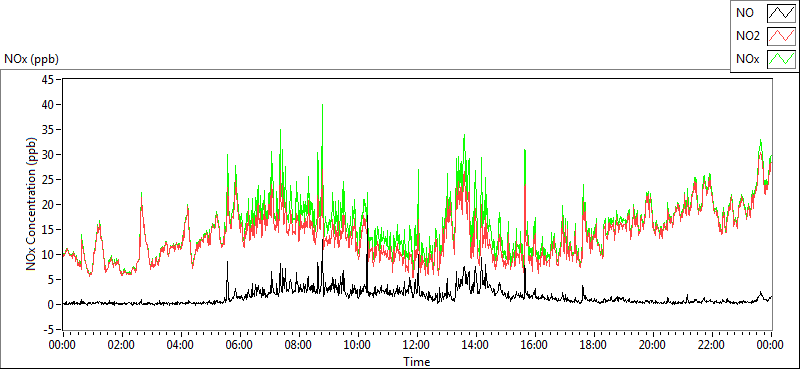Click the 10:00 time axis label
Viewport: 800px width, 369px height.
[358, 345]
